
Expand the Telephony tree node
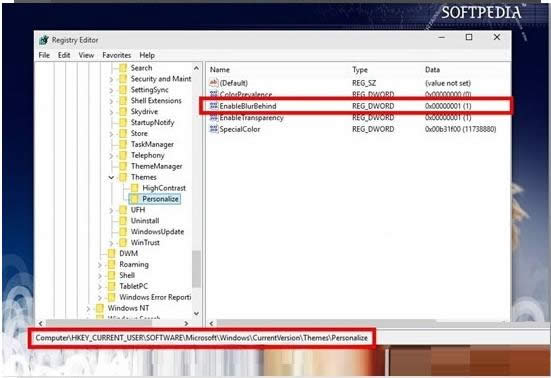point(111,155)
